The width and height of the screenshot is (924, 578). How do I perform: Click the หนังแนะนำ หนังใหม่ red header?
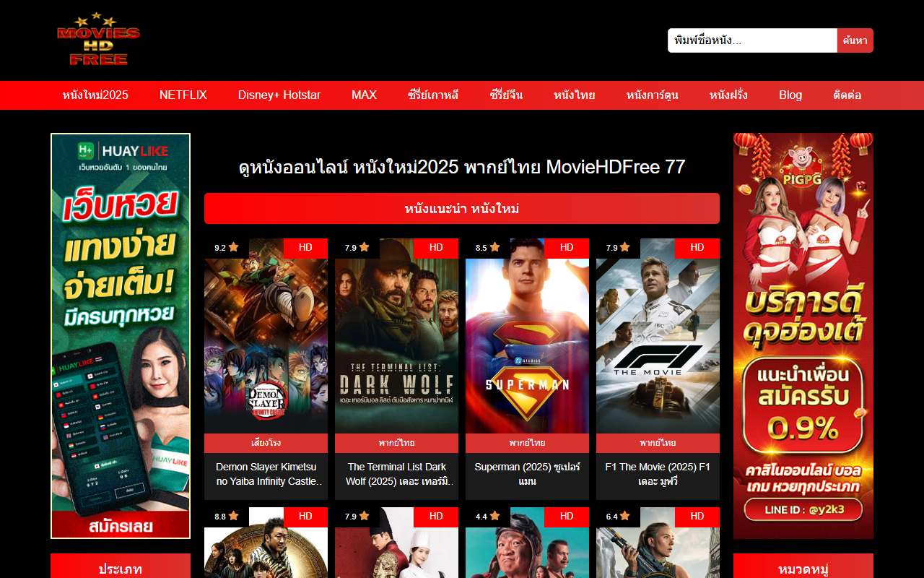(x=462, y=209)
